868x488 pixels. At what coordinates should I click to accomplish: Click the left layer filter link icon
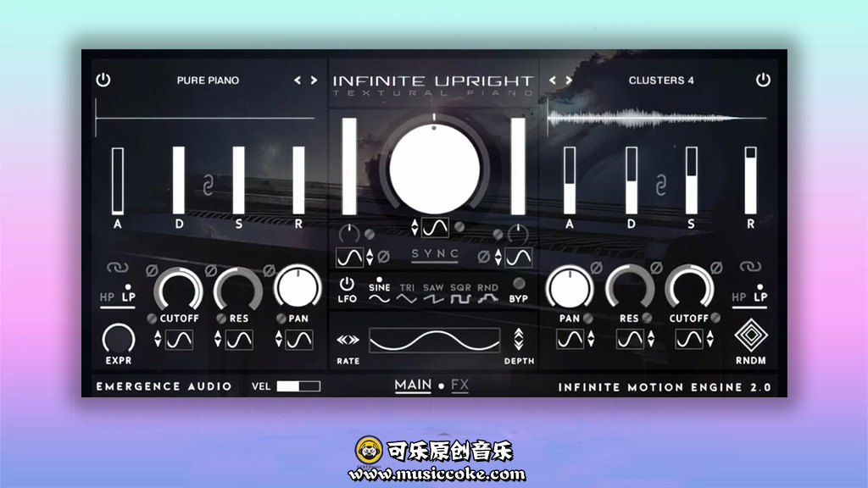click(117, 268)
